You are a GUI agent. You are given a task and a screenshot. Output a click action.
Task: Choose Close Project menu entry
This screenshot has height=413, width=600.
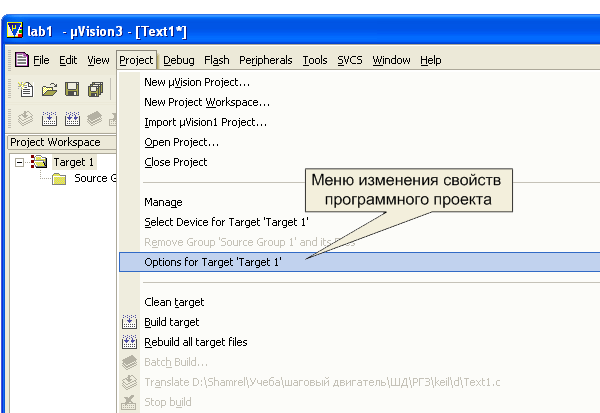coord(360,162)
